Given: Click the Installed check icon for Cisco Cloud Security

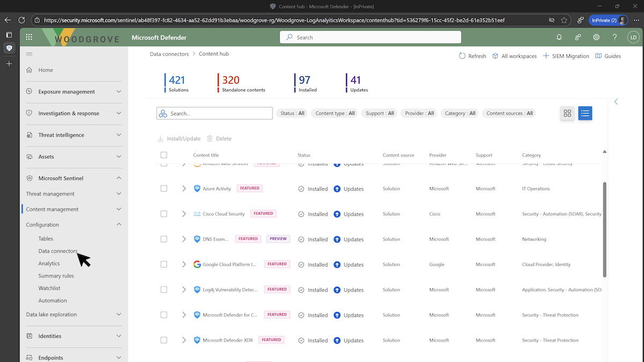Looking at the screenshot, I should (x=301, y=214).
